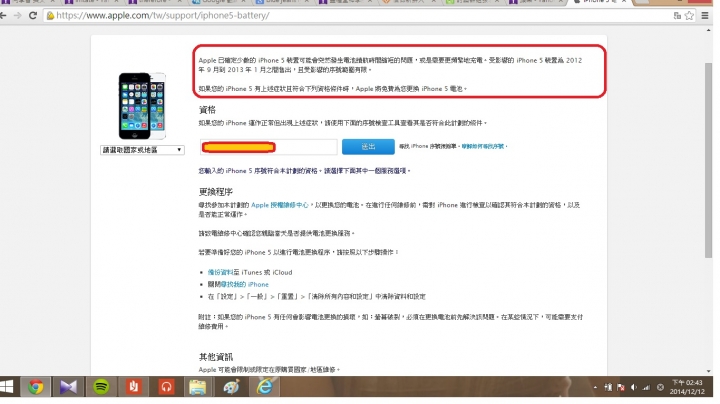Open the 尋找我的 iPhone link

point(245,285)
